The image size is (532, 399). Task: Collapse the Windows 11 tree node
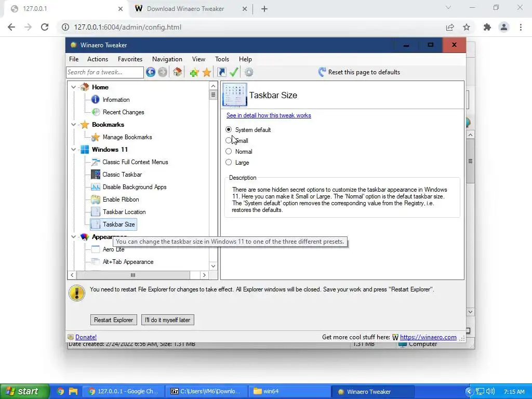coord(73,149)
